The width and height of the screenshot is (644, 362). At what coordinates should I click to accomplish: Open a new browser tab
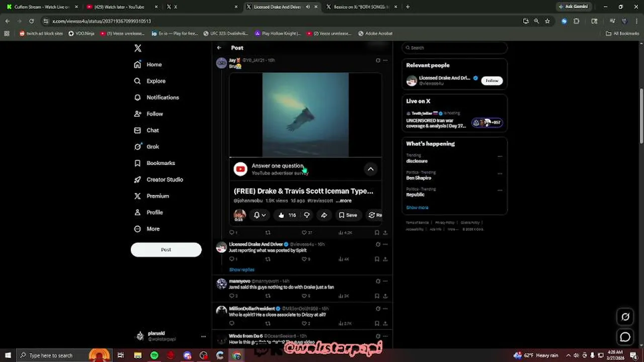pyautogui.click(x=408, y=7)
